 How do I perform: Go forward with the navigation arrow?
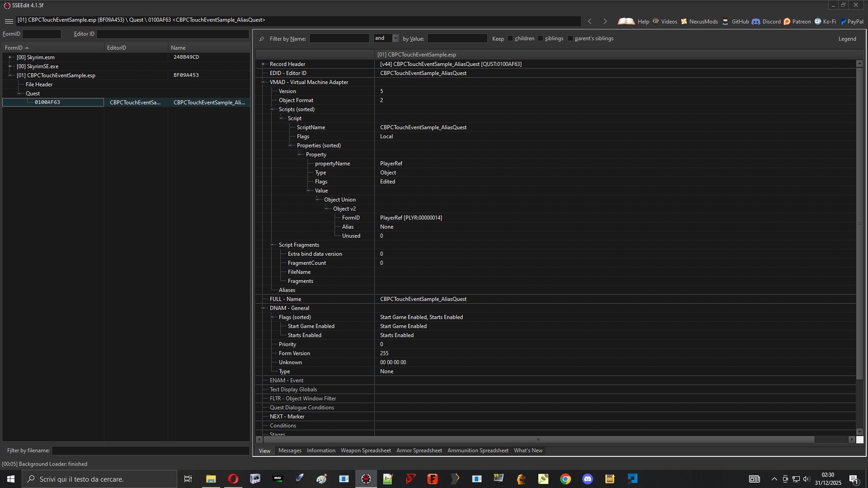(605, 21)
